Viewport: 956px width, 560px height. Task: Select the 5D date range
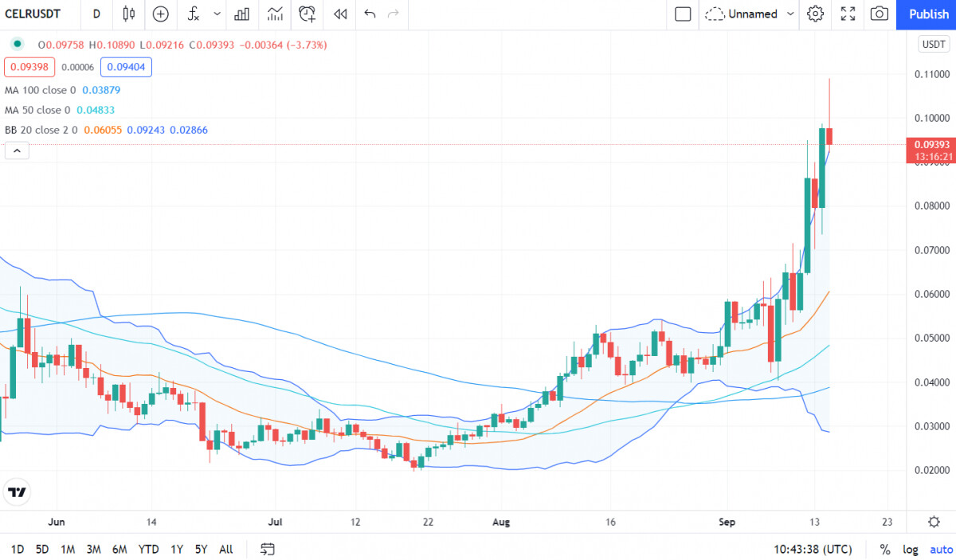coord(42,549)
